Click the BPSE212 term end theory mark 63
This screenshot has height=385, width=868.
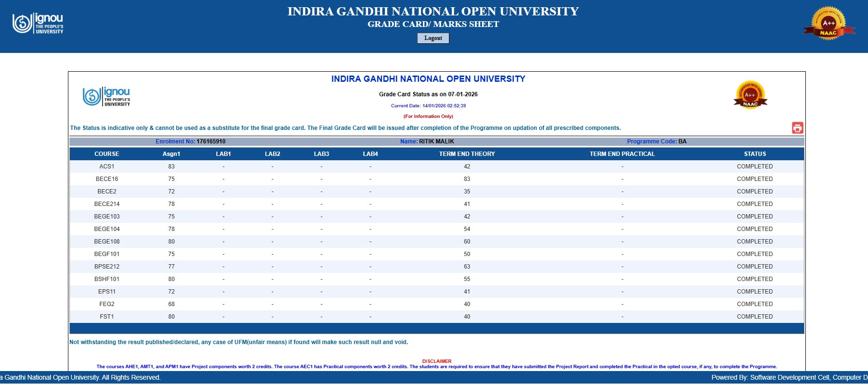coord(467,267)
